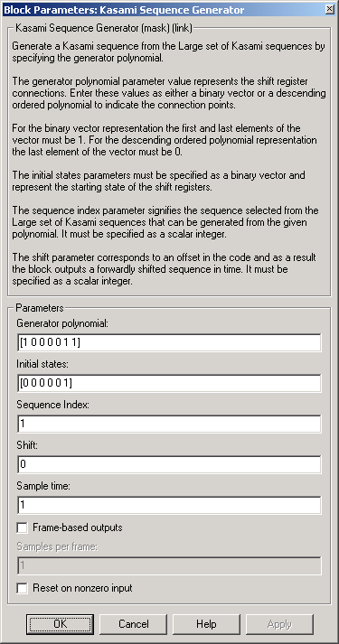Enable the Frame-based outputs checkbox

(x=23, y=527)
